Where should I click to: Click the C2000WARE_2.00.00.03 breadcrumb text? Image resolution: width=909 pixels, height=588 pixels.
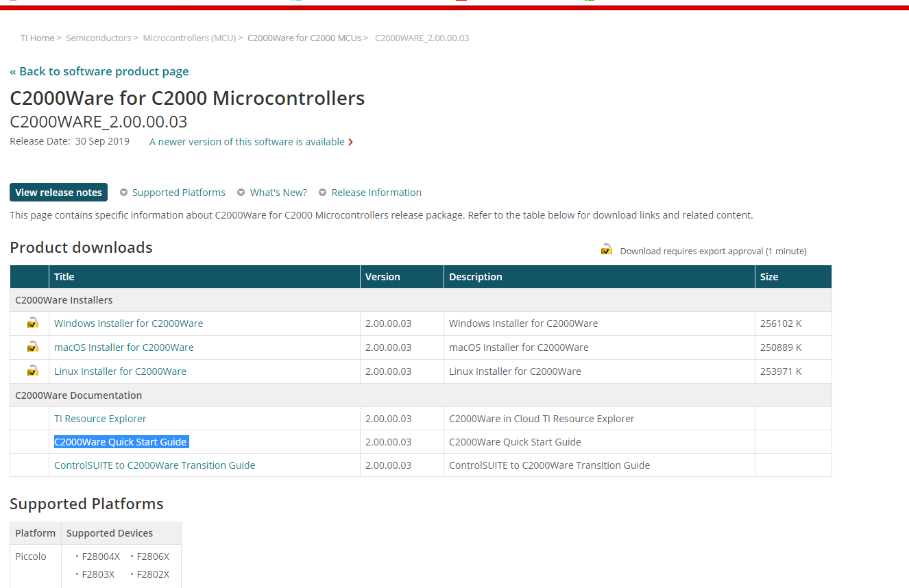(x=422, y=38)
